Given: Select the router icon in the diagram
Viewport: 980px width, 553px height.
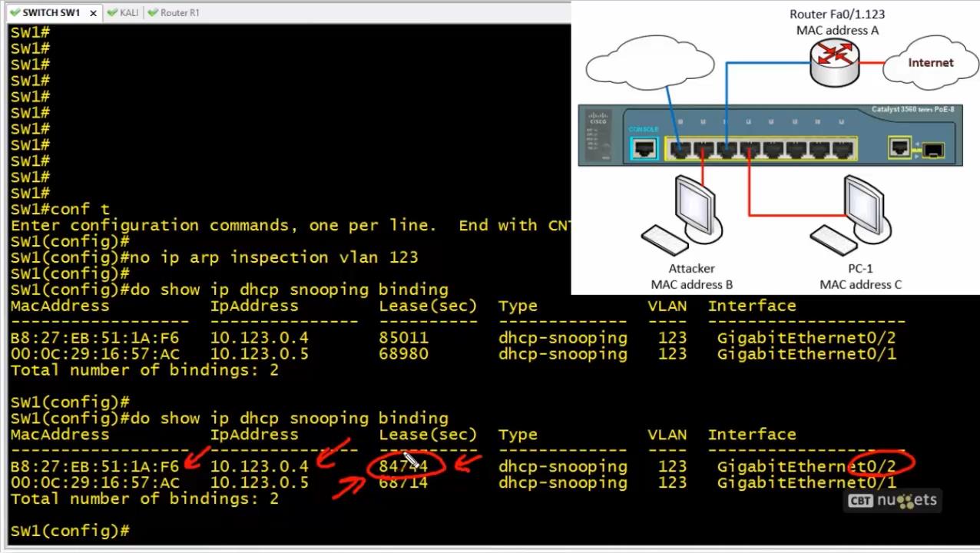Looking at the screenshot, I should (x=834, y=61).
